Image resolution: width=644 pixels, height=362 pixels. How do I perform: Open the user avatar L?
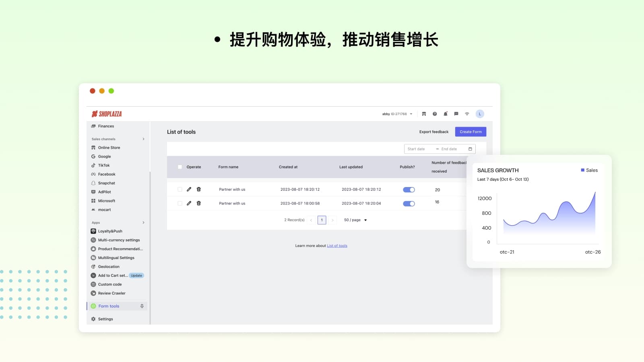(x=480, y=114)
